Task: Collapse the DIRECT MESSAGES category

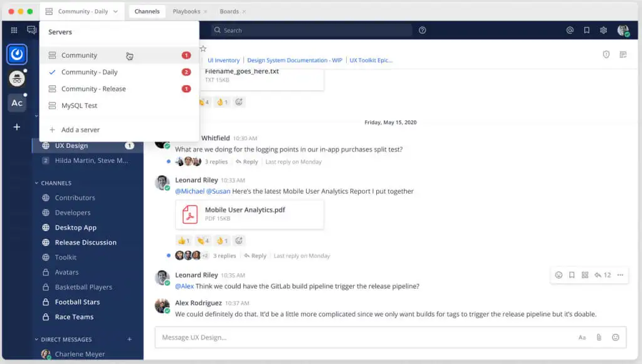Action: click(37, 340)
